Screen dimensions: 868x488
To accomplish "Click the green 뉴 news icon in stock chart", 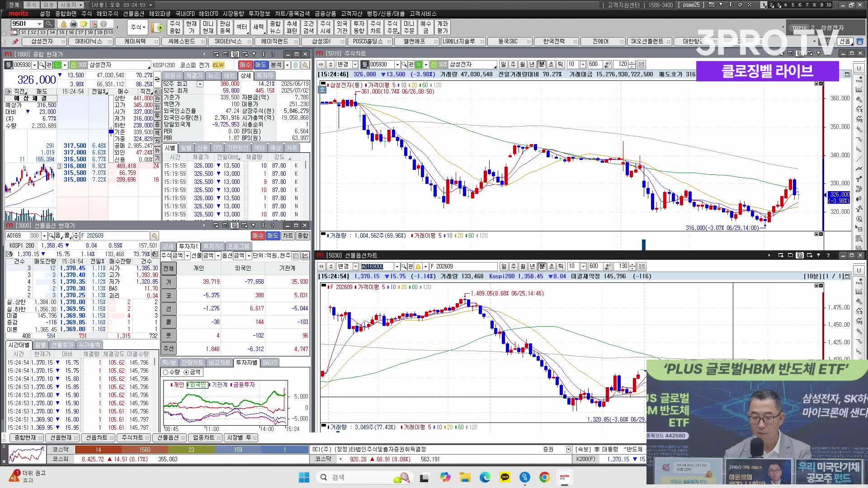I will coord(419,65).
